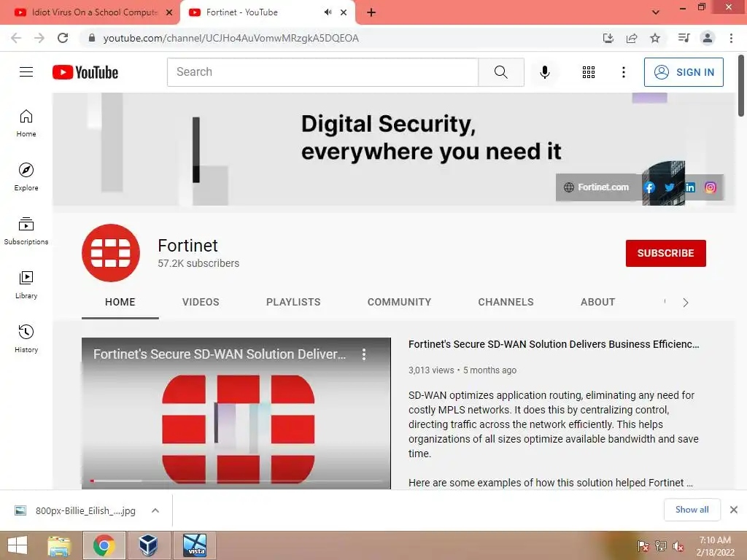747x560 pixels.
Task: Click the search magnifier button
Action: (x=500, y=72)
